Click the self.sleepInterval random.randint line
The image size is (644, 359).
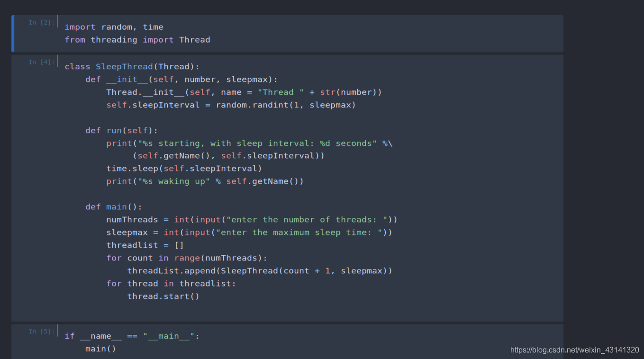(x=231, y=105)
